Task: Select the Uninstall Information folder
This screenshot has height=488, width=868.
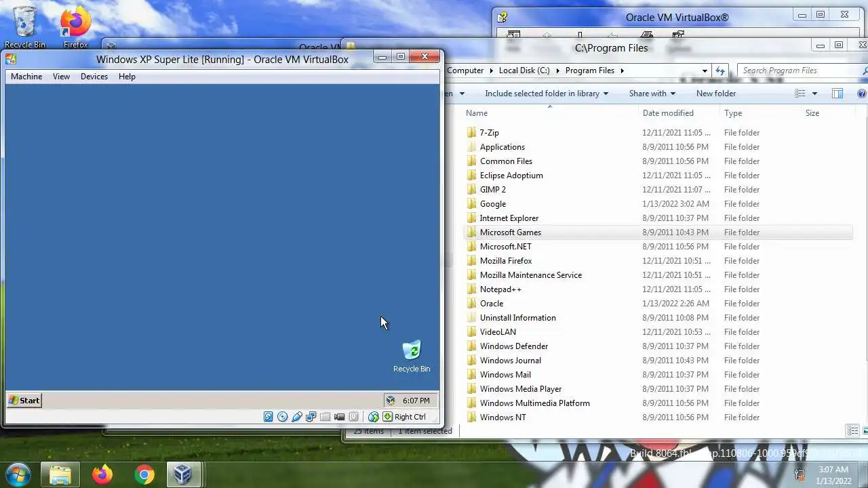Action: tap(517, 318)
